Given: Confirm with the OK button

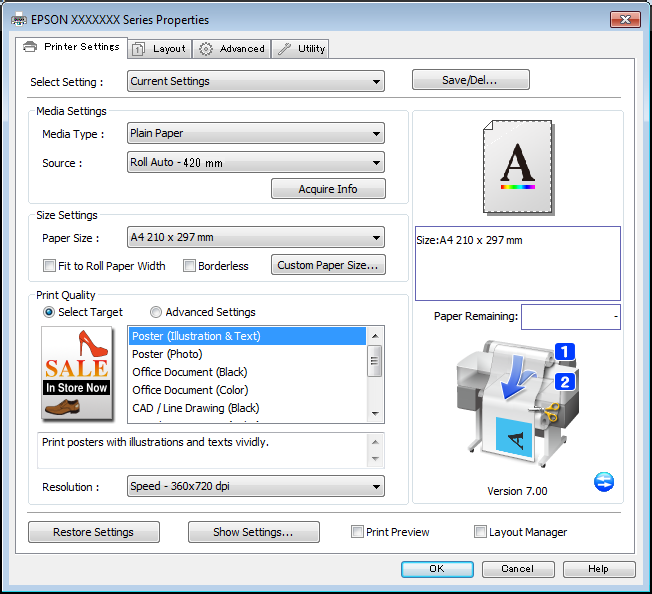Looking at the screenshot, I should pos(437,569).
